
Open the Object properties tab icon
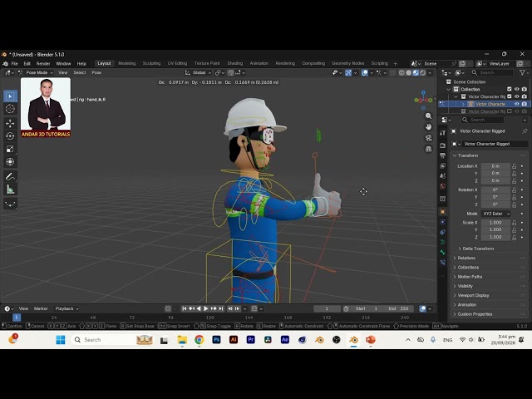(x=442, y=212)
